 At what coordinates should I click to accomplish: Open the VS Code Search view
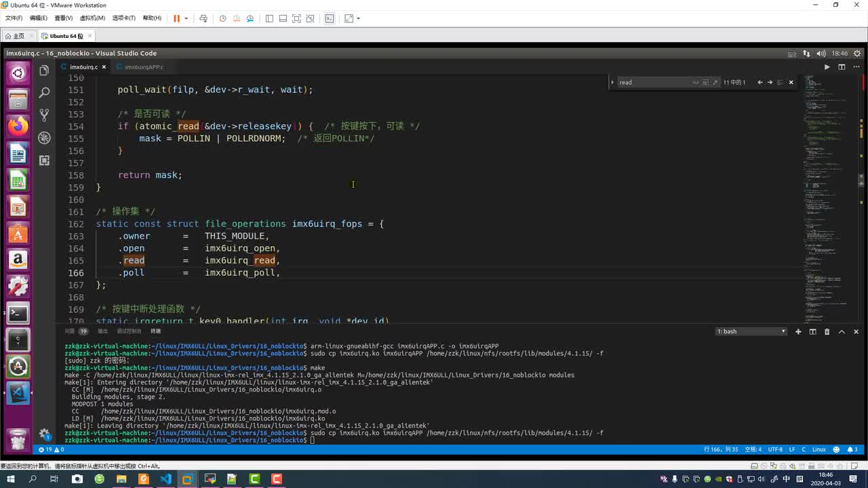click(x=45, y=92)
